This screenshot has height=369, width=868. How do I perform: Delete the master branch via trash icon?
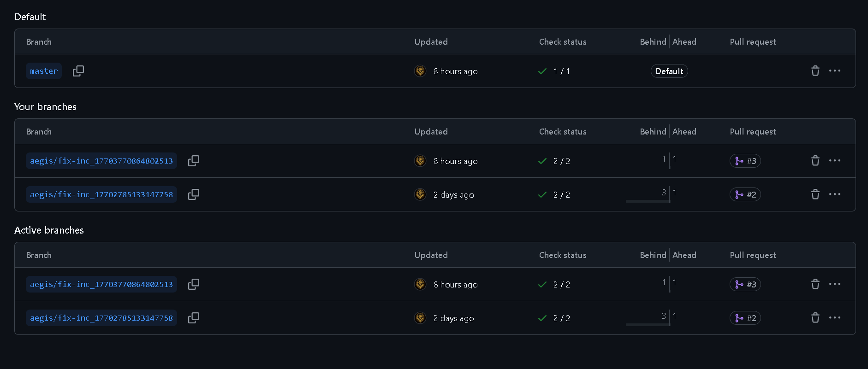(x=815, y=71)
